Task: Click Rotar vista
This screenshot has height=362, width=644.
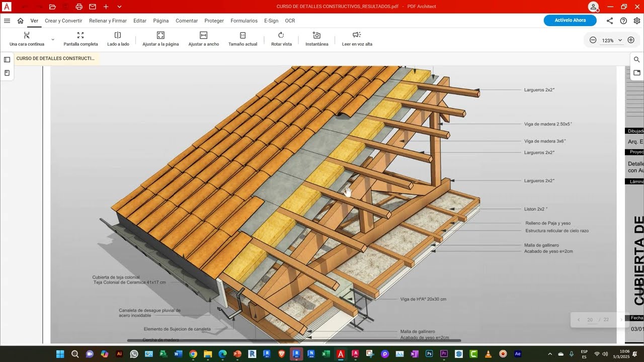Action: [281, 39]
